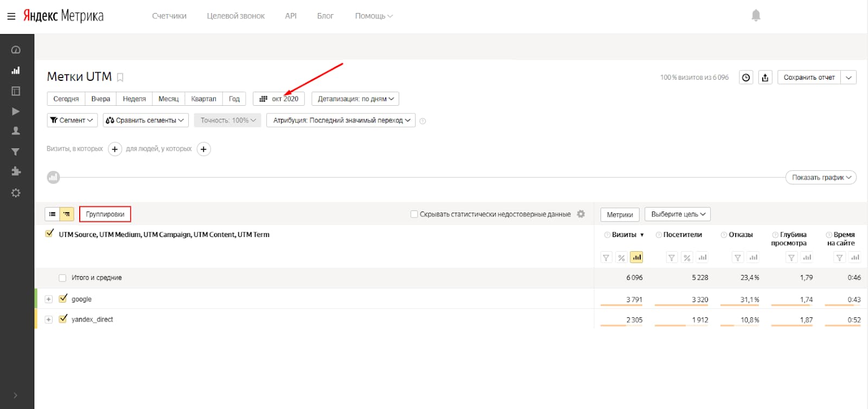Click the notifications bell icon
Viewport: 868px width, 409px height.
click(x=756, y=16)
